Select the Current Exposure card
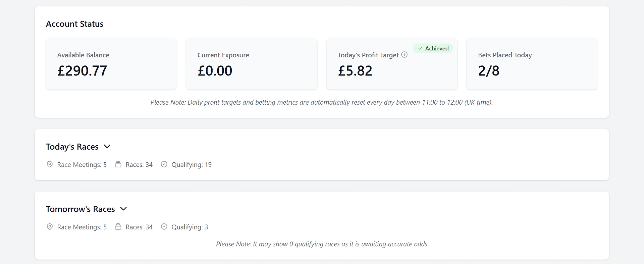 click(252, 64)
